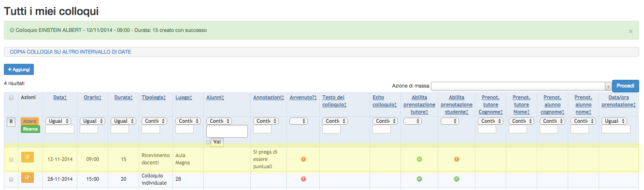
Task: Open the Azione di massa dropdown
Action: pyautogui.click(x=521, y=86)
